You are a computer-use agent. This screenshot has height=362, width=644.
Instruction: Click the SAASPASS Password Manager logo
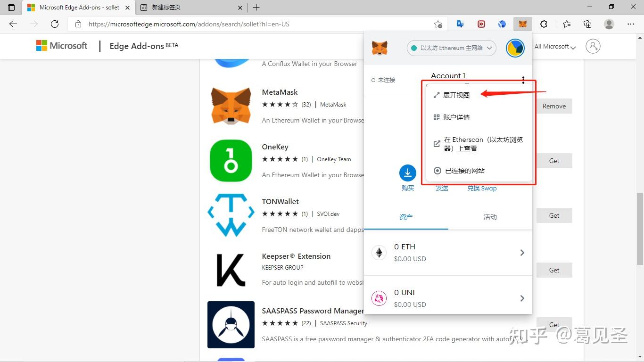point(231,325)
